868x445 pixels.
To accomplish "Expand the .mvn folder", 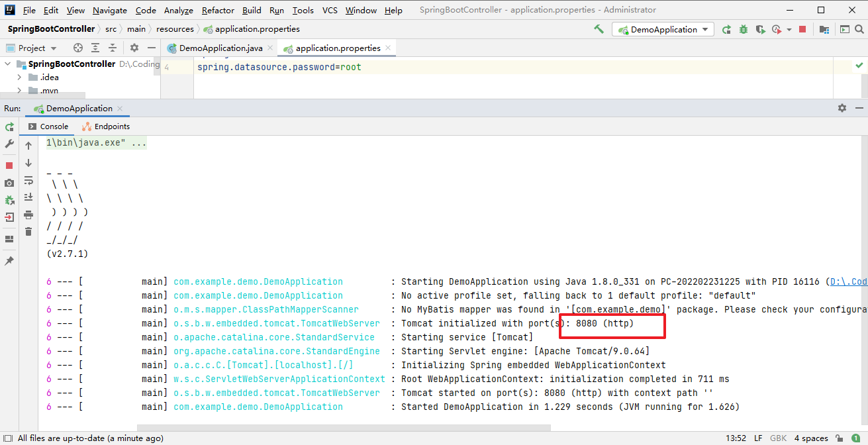I will [19, 91].
